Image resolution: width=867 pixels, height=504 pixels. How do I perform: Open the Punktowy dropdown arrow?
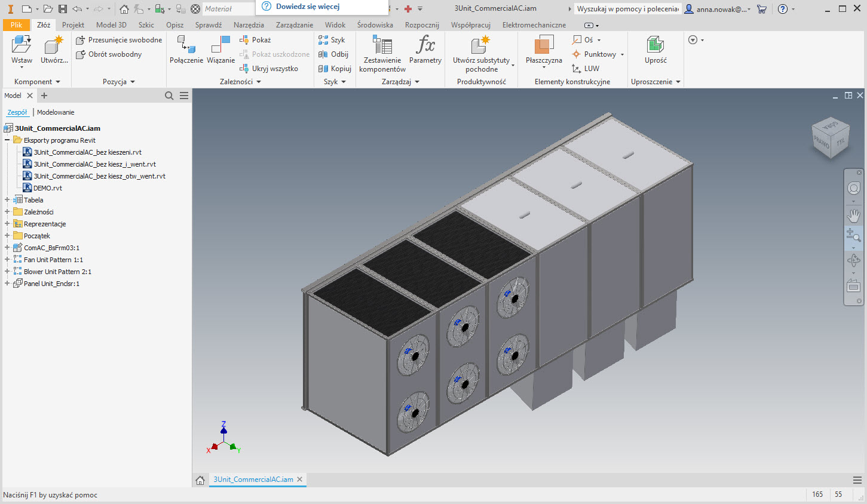click(622, 54)
